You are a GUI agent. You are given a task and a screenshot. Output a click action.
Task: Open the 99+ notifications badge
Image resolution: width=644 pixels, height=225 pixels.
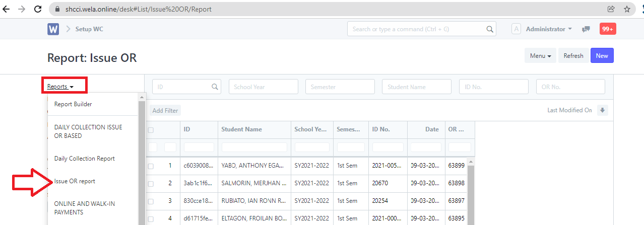tap(607, 29)
